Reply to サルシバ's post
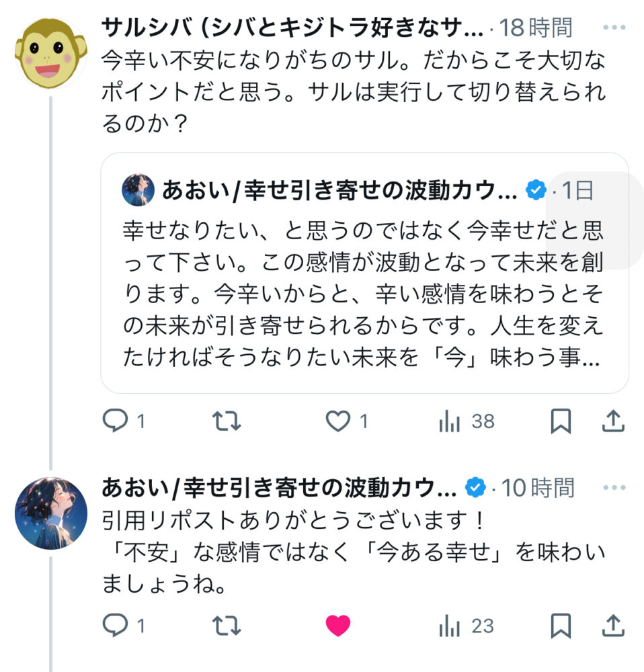The image size is (644, 672). click(x=115, y=421)
